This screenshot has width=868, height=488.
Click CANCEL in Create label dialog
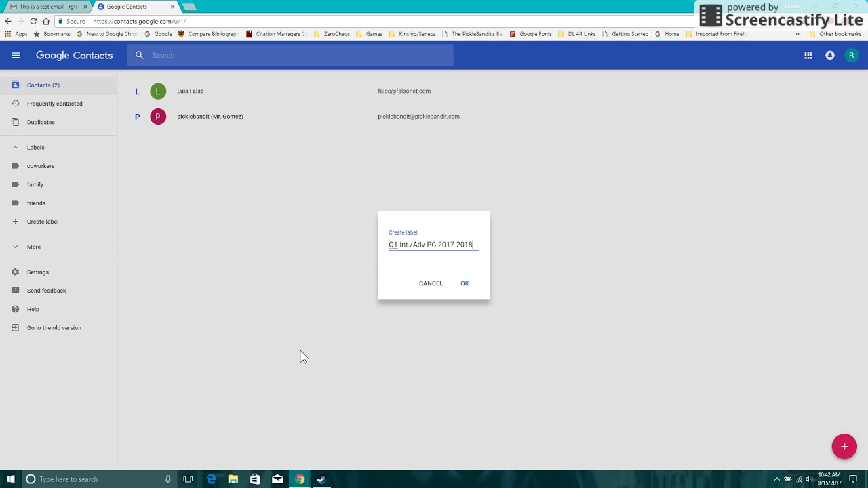431,283
